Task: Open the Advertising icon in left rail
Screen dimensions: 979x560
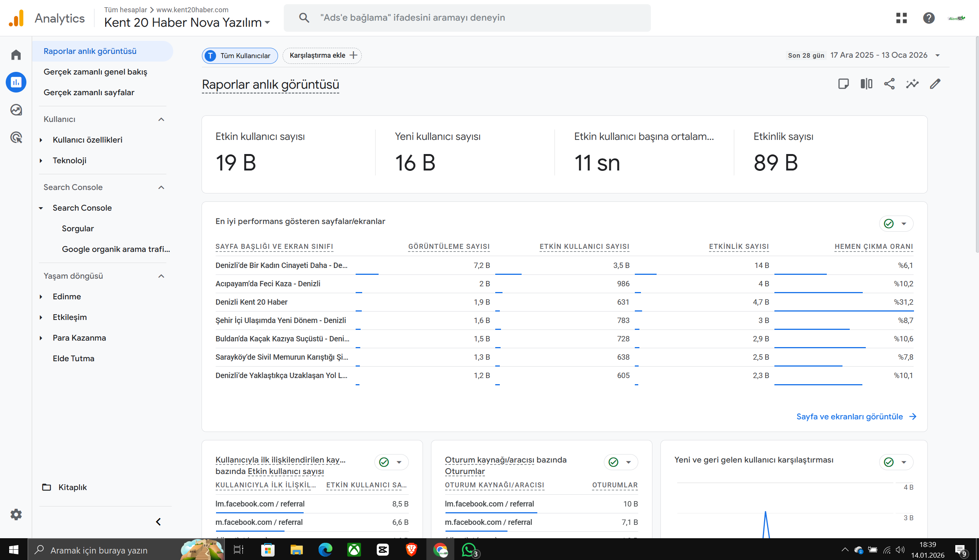Action: [x=16, y=137]
